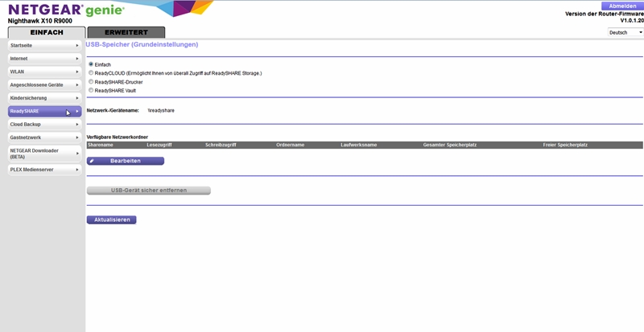The height and width of the screenshot is (332, 644).
Task: Click the pencil icon on Bearbeiten button
Action: point(93,161)
